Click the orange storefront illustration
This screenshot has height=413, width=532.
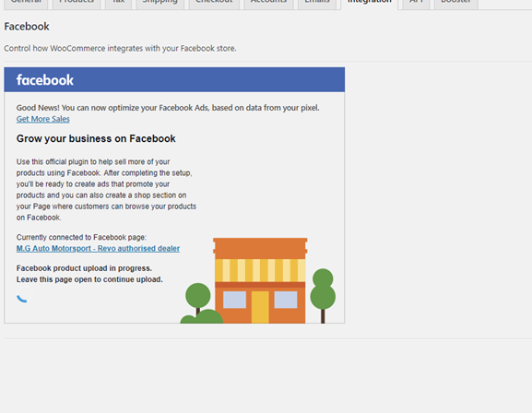[260, 280]
